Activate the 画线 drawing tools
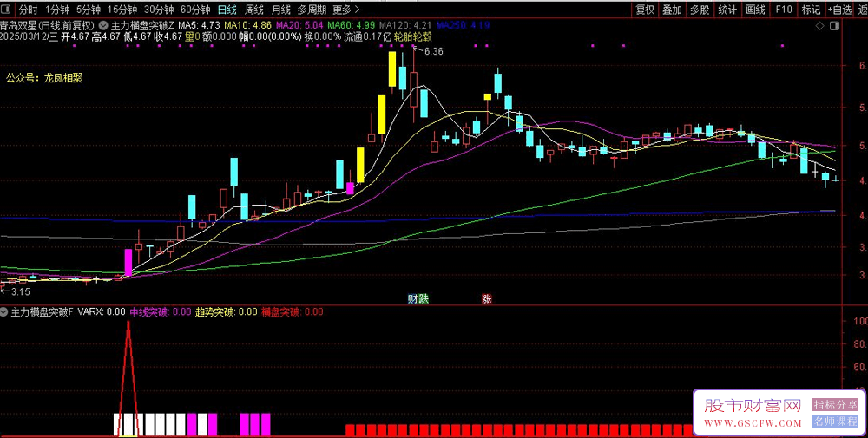Image resolution: width=868 pixels, height=438 pixels. coord(755,10)
